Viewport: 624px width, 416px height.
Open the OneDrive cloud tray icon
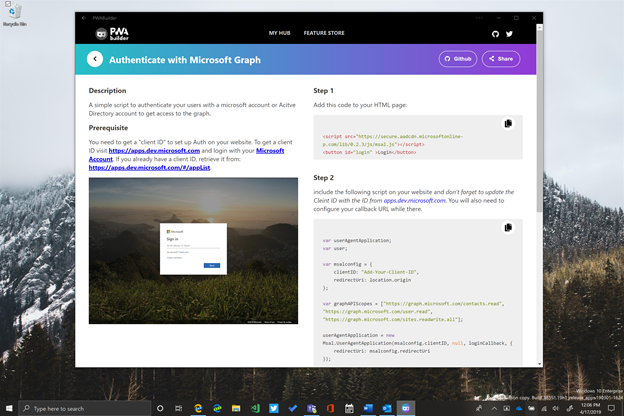(x=519, y=408)
